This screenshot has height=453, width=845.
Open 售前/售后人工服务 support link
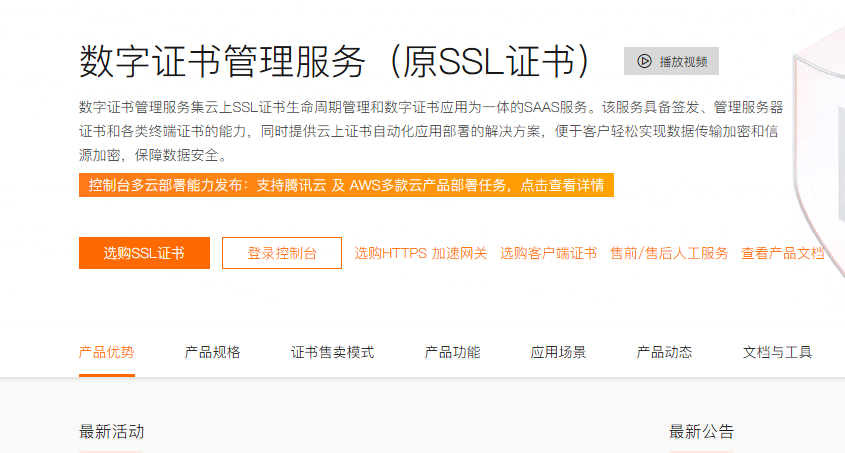[669, 253]
